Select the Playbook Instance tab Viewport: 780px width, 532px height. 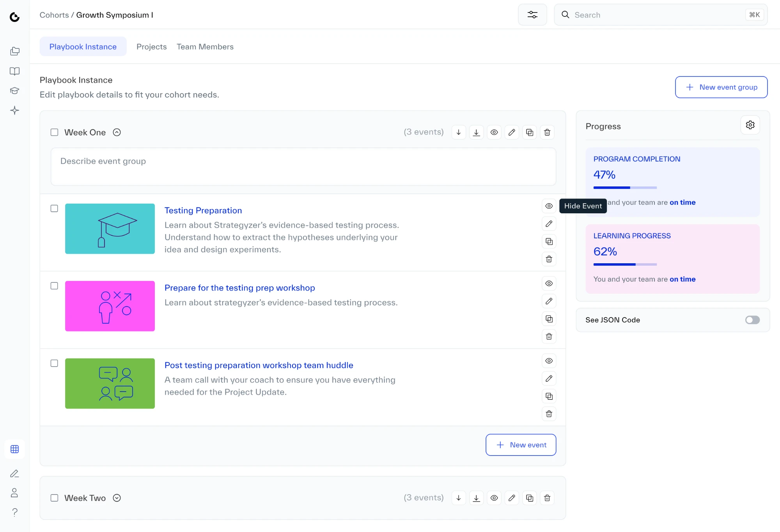(x=83, y=46)
